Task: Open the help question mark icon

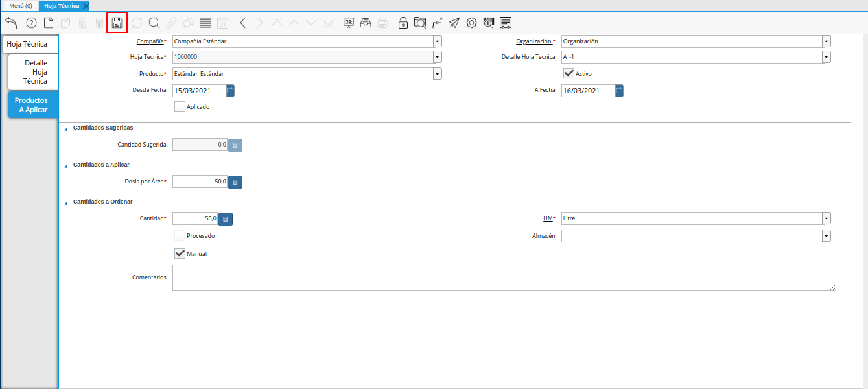Action: pyautogui.click(x=31, y=23)
